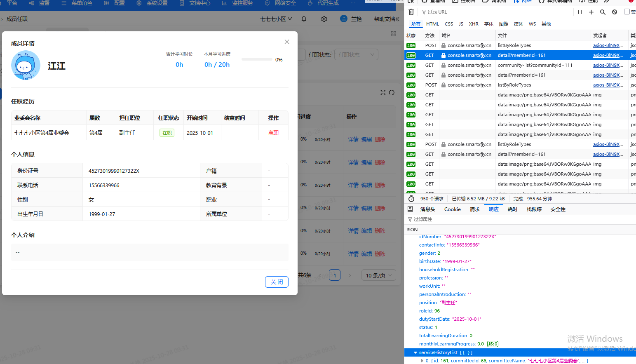The width and height of the screenshot is (636, 364).
Task: Open request blocking (circle-slash) icon
Action: point(615,12)
